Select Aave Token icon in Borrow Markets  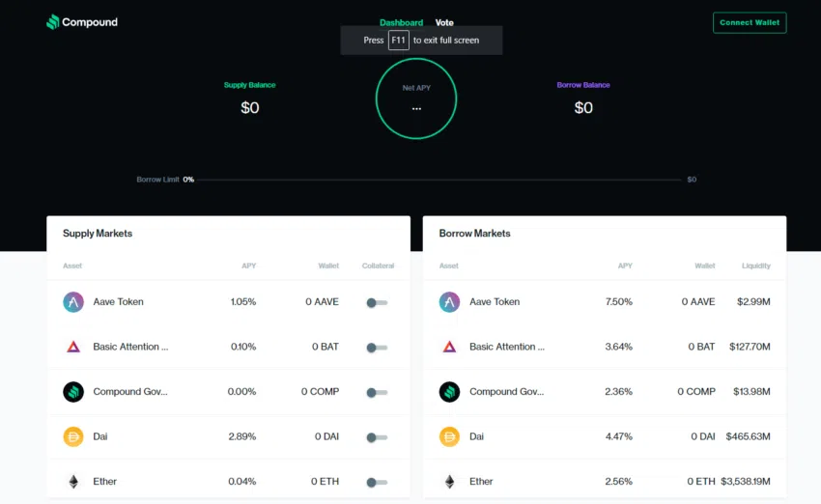(449, 302)
